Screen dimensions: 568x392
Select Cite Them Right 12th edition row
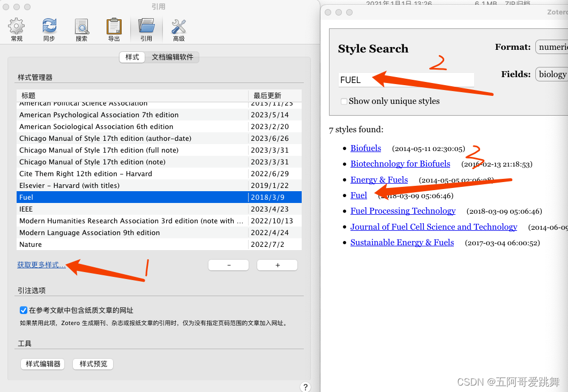coord(159,174)
